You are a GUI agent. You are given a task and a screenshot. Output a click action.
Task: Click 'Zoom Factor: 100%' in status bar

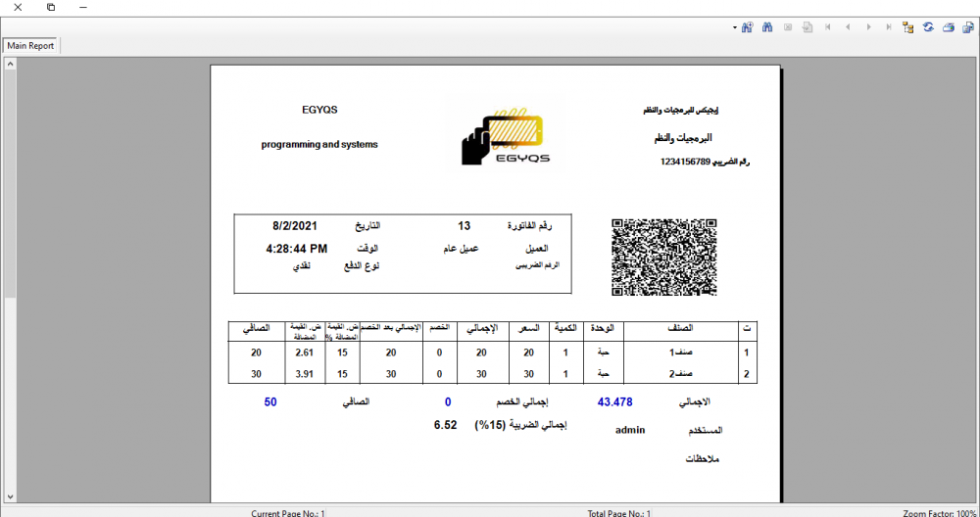click(x=940, y=513)
